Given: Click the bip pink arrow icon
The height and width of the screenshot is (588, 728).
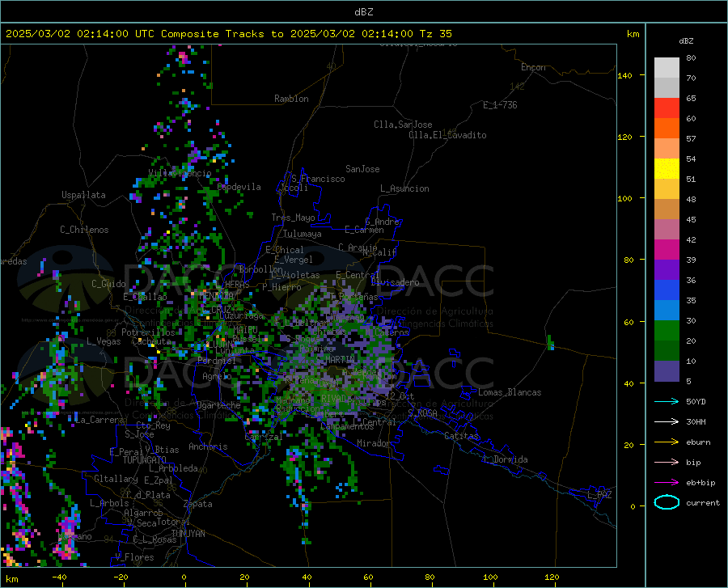Looking at the screenshot, I should coord(667,462).
